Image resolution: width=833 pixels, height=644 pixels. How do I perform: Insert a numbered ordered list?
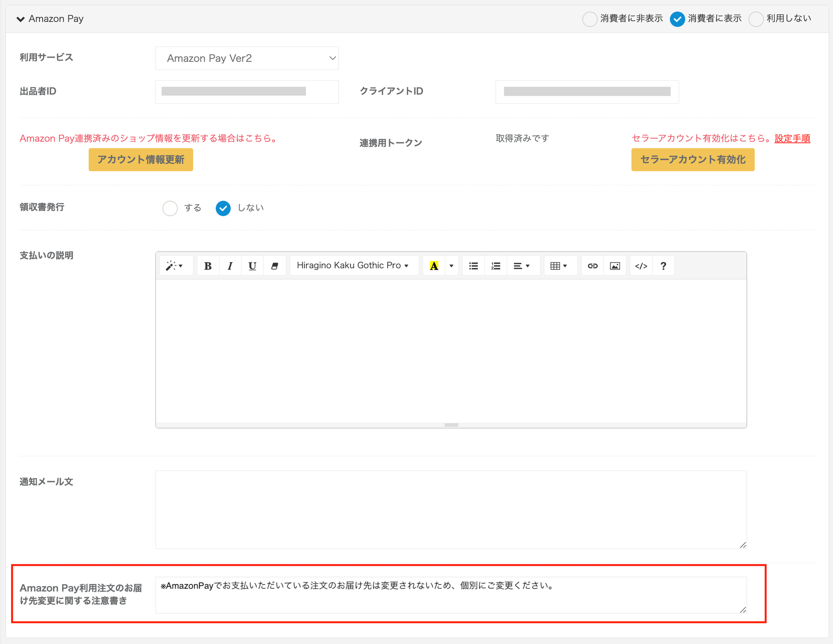495,266
